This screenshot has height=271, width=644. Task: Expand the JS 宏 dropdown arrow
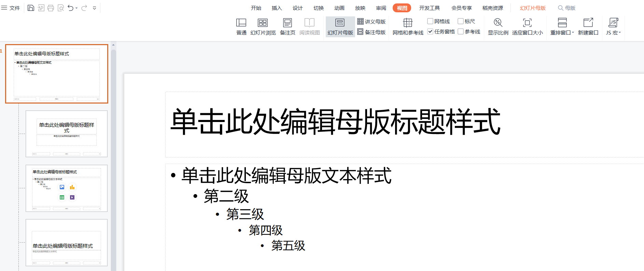point(620,33)
